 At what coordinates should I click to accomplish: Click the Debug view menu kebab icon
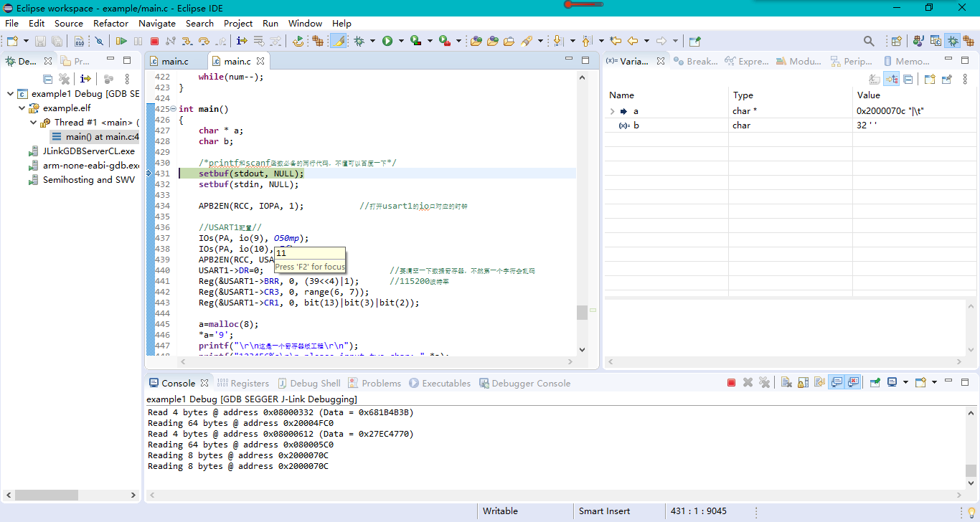coord(128,79)
